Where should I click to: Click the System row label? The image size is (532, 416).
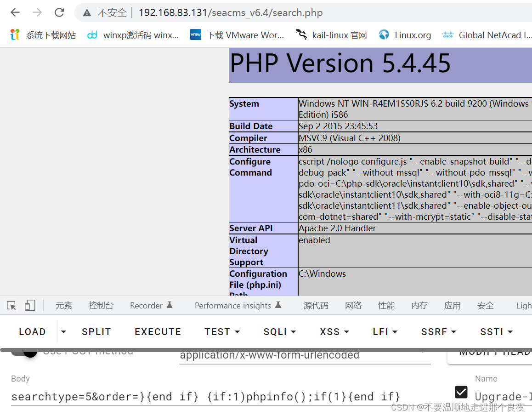pyautogui.click(x=244, y=103)
